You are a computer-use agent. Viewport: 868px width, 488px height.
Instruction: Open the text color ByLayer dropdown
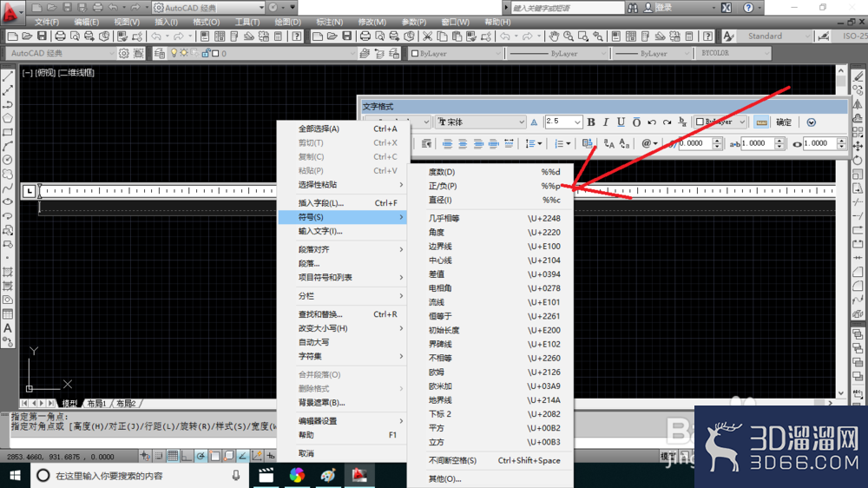(720, 122)
